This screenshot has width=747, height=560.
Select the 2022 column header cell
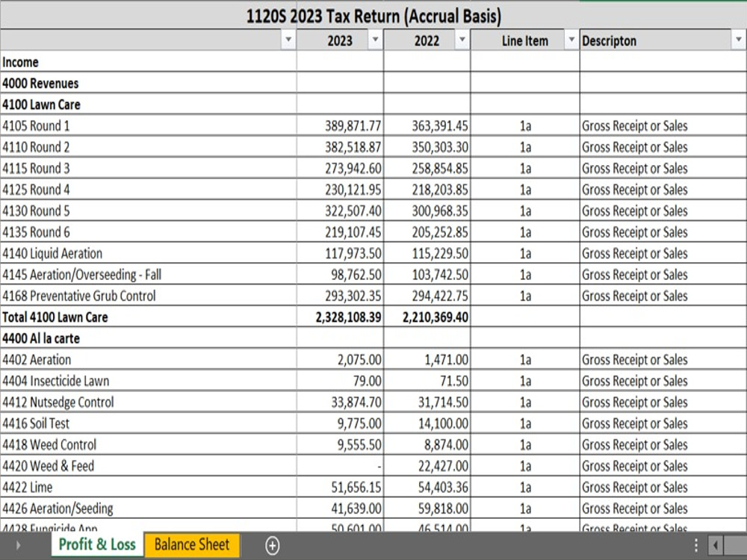coord(427,40)
